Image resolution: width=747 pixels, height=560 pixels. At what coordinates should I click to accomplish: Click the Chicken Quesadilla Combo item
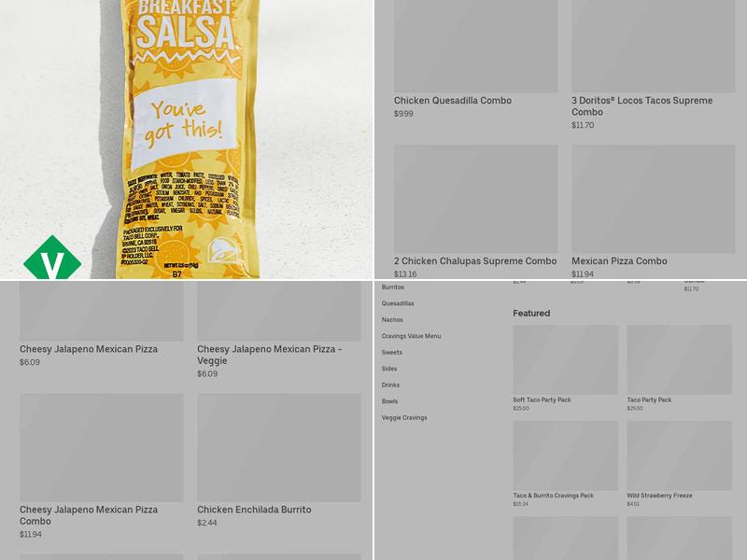pyautogui.click(x=453, y=101)
